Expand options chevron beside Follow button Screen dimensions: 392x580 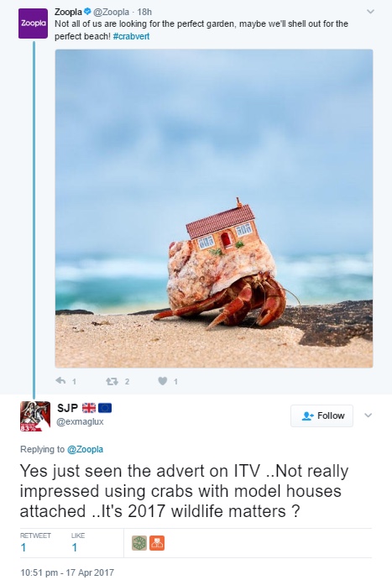point(368,415)
